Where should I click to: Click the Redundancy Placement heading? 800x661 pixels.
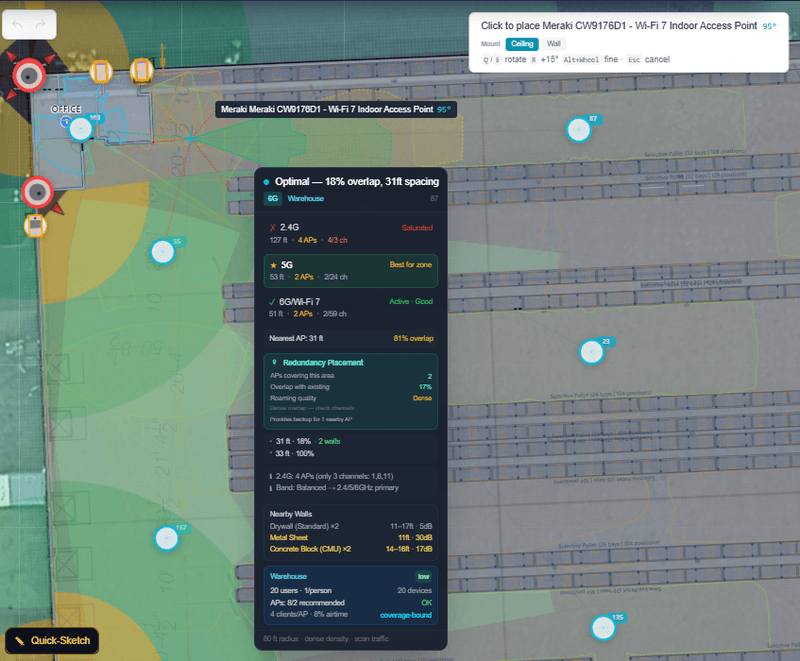[x=323, y=363]
